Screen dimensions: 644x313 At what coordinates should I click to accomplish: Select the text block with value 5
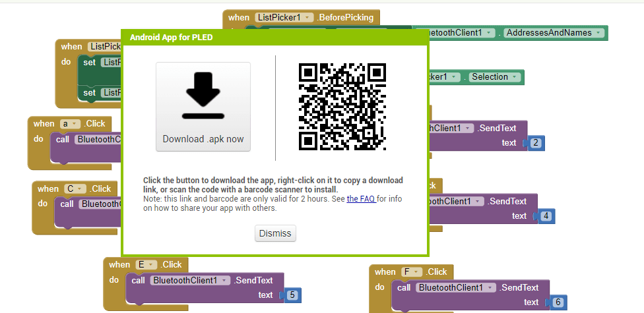[x=292, y=295]
